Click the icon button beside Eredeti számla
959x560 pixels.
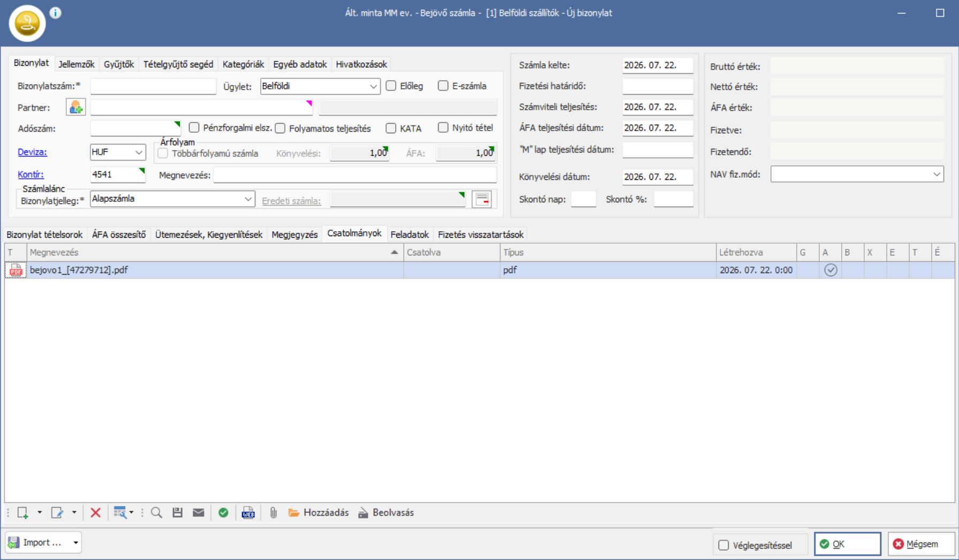(x=482, y=199)
